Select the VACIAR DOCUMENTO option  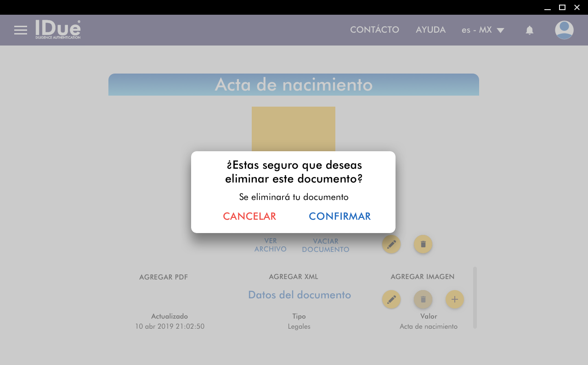(325, 245)
